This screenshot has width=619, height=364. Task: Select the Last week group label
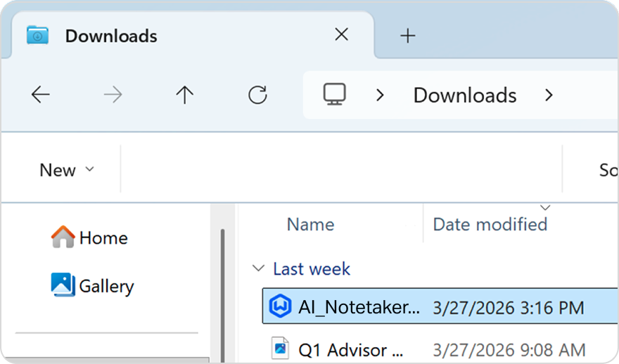[x=312, y=269]
